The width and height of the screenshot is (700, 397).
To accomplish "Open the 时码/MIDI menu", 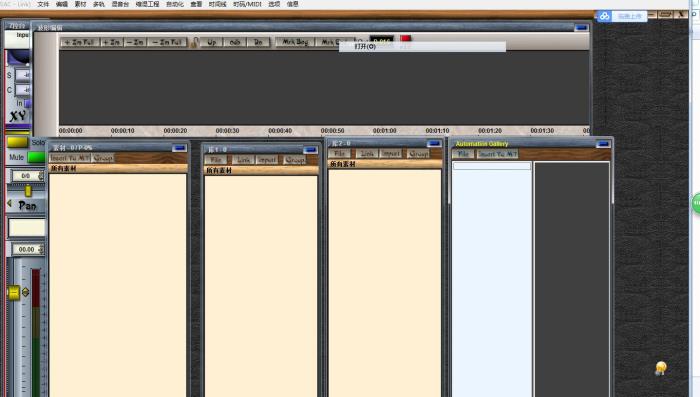I will point(247,4).
